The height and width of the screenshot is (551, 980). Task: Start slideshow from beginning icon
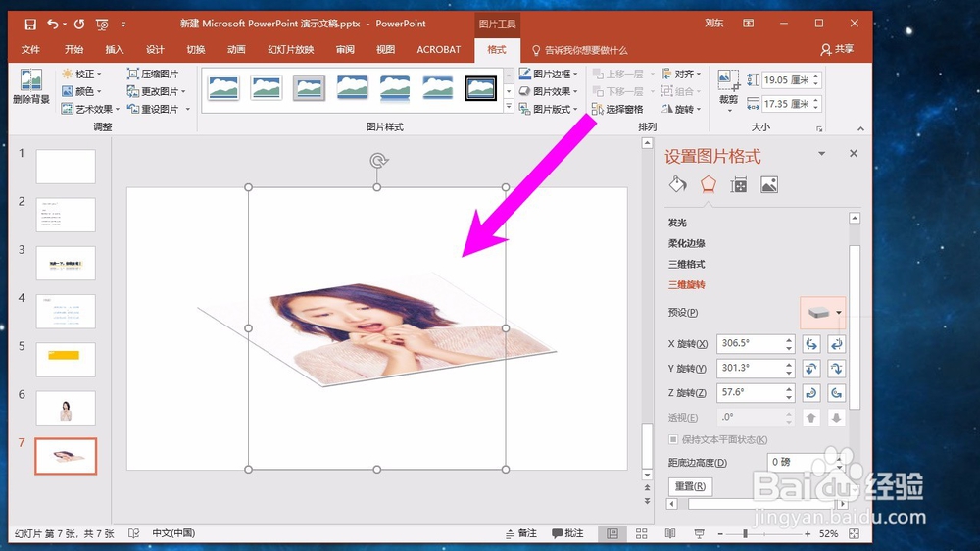(x=102, y=25)
